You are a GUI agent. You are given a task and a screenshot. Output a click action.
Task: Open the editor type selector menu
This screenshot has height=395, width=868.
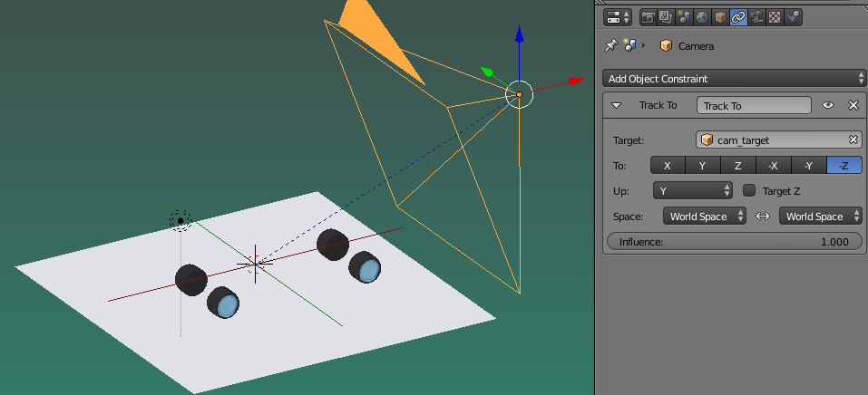pos(618,16)
